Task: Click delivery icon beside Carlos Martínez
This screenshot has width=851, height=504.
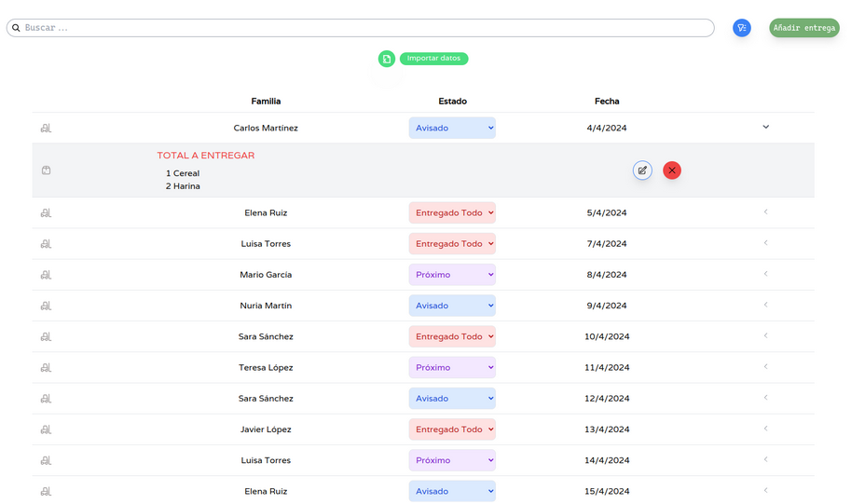Action: click(x=46, y=129)
